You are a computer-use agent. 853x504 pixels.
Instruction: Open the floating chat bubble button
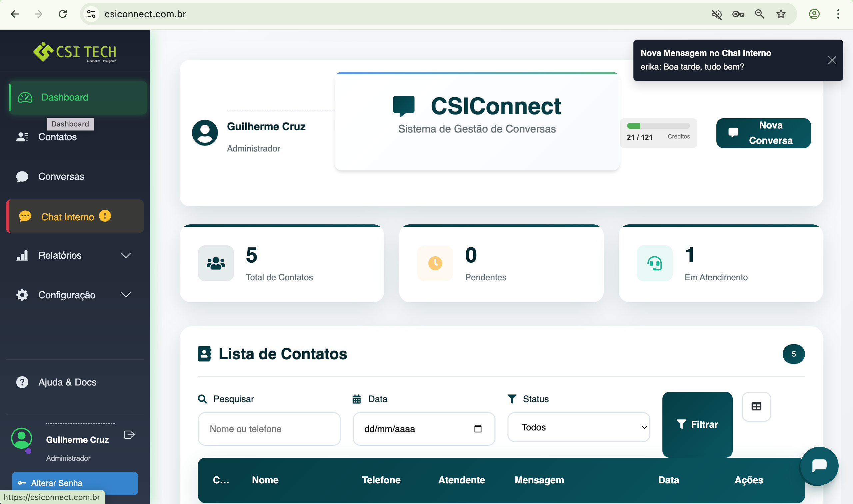[x=819, y=465]
